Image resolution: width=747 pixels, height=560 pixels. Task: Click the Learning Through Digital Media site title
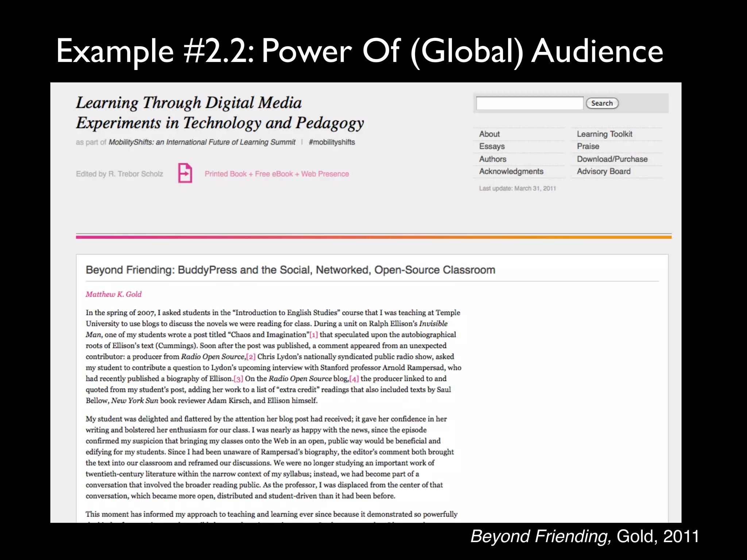[x=189, y=103]
